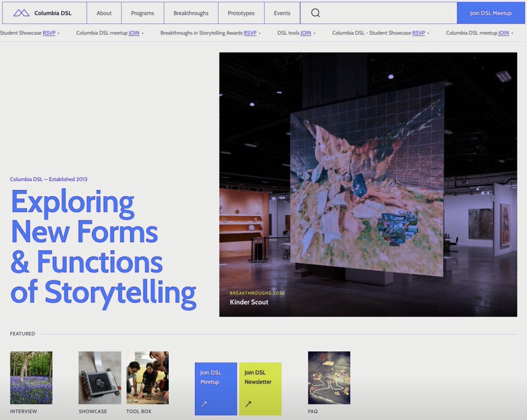Click the Kinder Scout title text

[x=249, y=302]
